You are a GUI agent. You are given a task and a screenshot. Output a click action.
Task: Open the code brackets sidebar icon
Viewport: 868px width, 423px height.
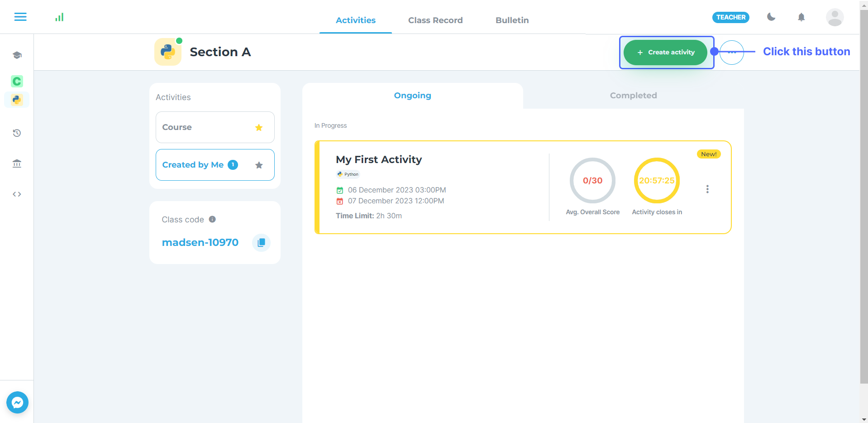pos(17,194)
